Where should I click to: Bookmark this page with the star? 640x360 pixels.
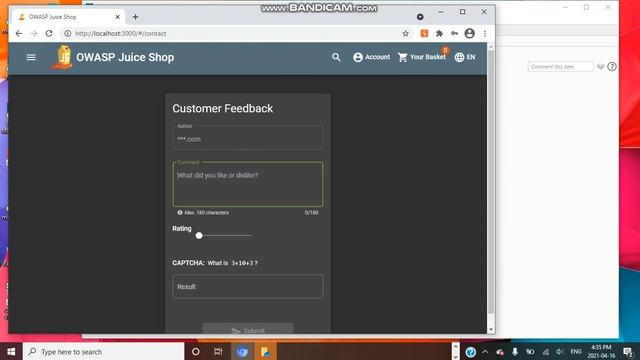point(405,33)
